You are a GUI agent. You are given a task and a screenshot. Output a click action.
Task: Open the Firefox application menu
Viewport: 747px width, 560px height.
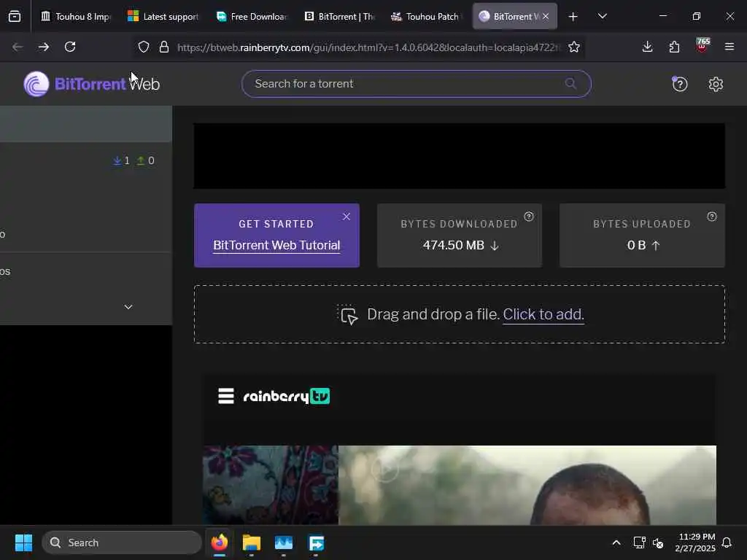pyautogui.click(x=729, y=47)
